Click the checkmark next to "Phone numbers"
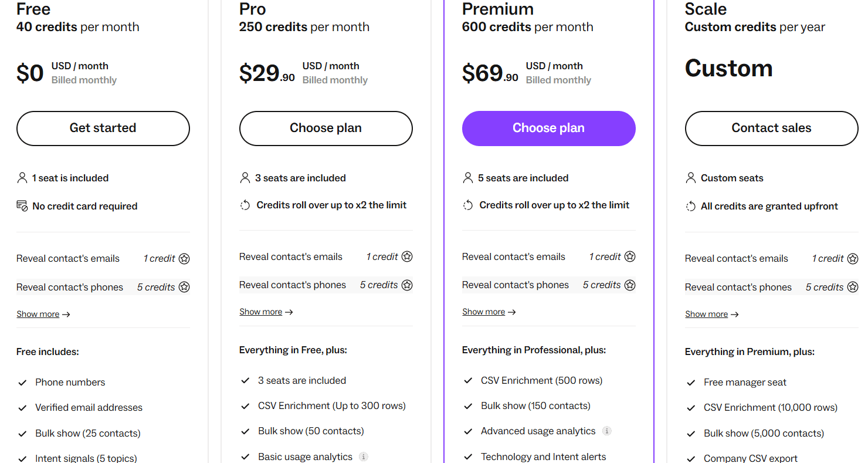This screenshot has height=463, width=868. [x=22, y=382]
